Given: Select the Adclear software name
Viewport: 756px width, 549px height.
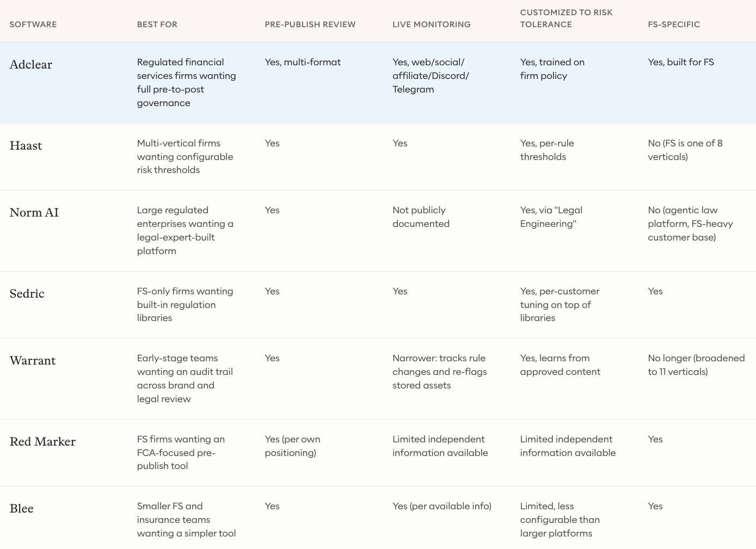Looking at the screenshot, I should (31, 65).
